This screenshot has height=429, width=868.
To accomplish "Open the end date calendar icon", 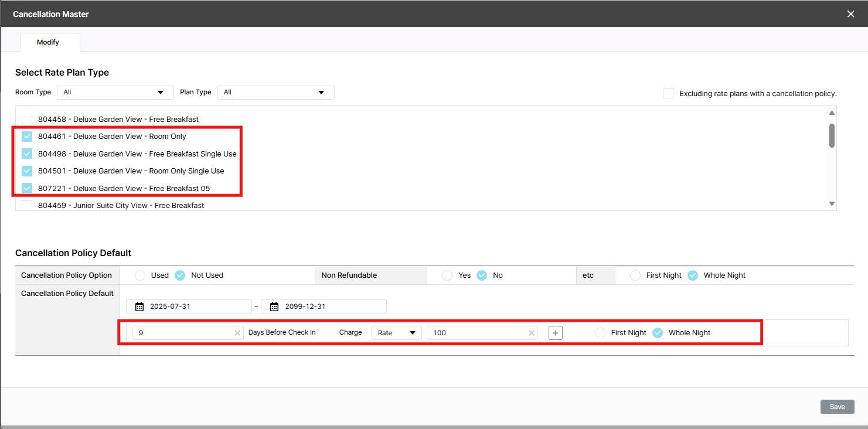I will point(274,307).
